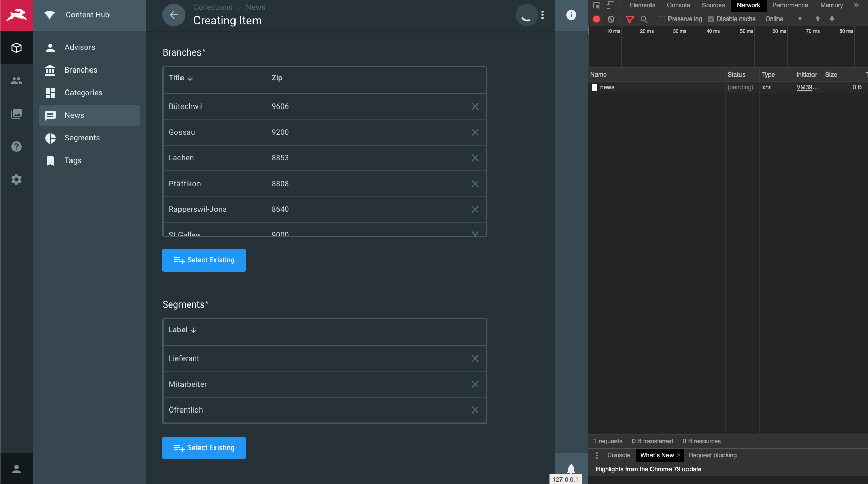The width and height of the screenshot is (868, 484).
Task: Click the notification bell icon
Action: coord(571,469)
